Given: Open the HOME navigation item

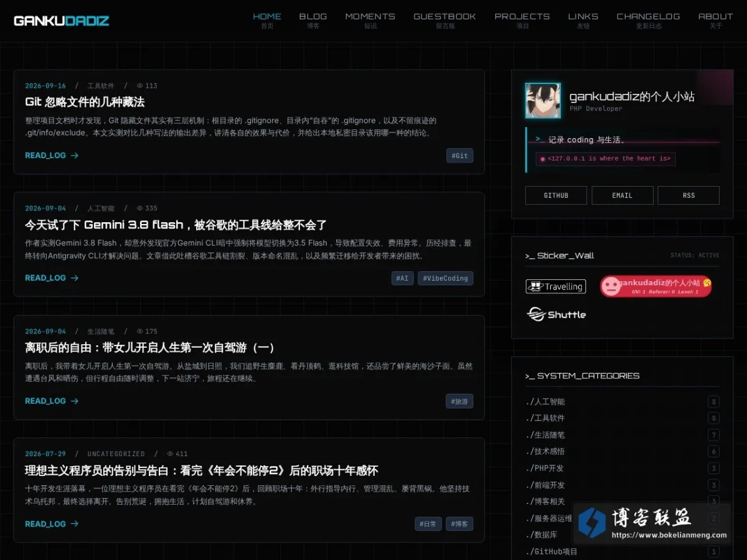Looking at the screenshot, I should (267, 21).
